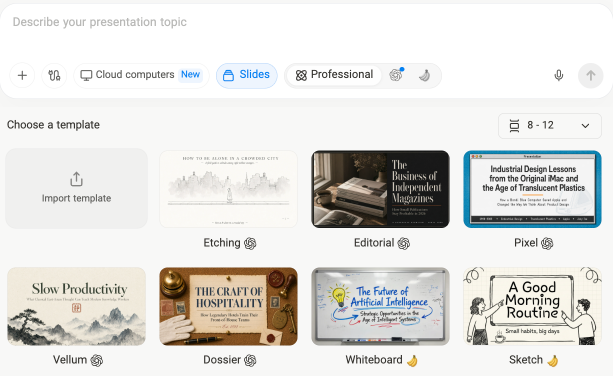Select the Etching template thumbnail
The height and width of the screenshot is (376, 613).
click(228, 189)
